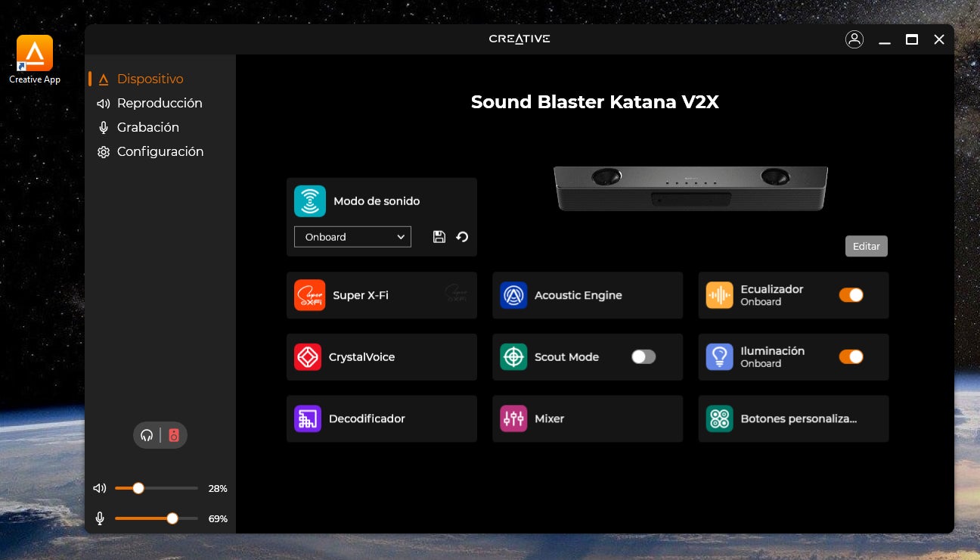This screenshot has width=980, height=560.
Task: Open the Decodificador icon
Action: (308, 418)
